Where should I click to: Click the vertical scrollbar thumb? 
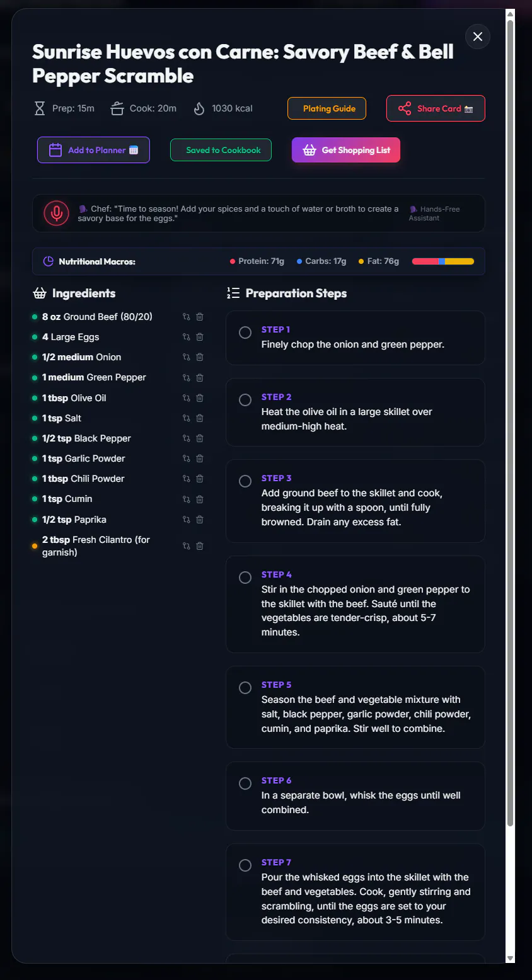click(x=510, y=422)
